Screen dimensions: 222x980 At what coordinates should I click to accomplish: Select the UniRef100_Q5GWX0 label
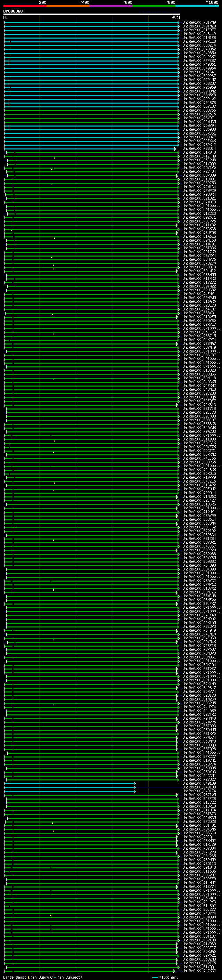199,898
